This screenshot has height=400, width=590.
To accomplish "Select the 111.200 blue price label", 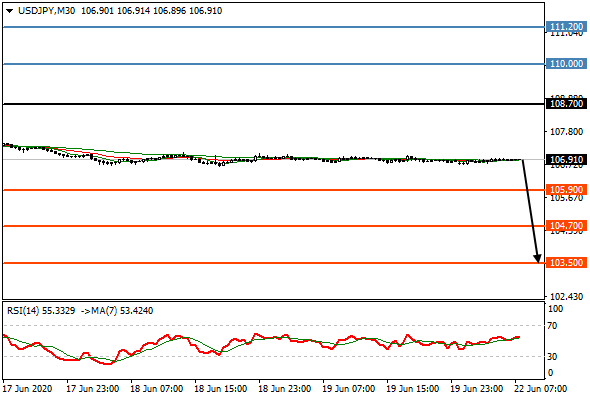I will point(566,27).
